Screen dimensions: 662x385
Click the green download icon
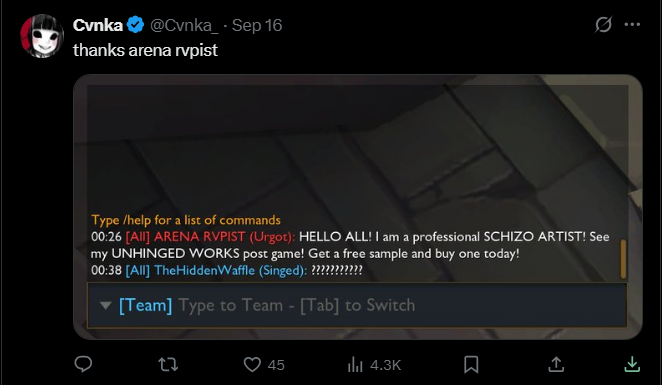632,364
